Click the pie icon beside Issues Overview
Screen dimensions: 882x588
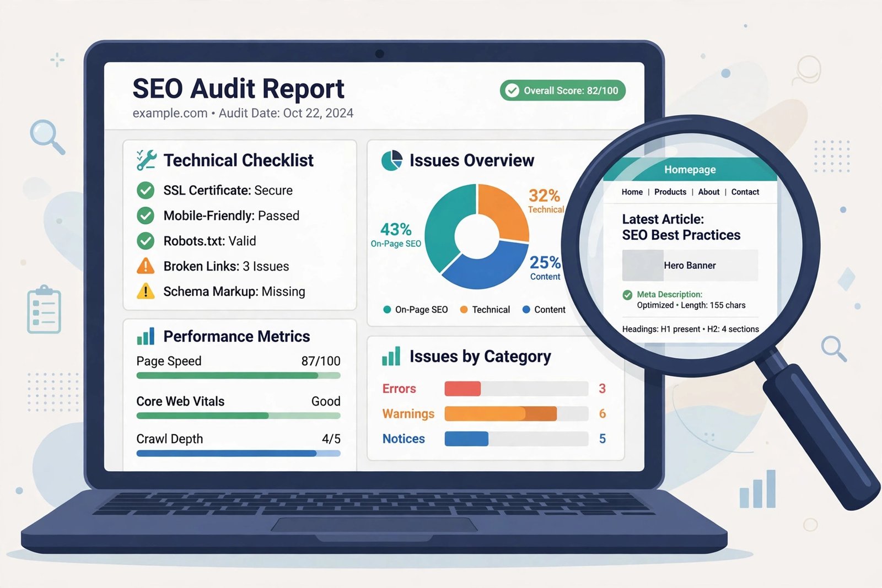pyautogui.click(x=392, y=160)
